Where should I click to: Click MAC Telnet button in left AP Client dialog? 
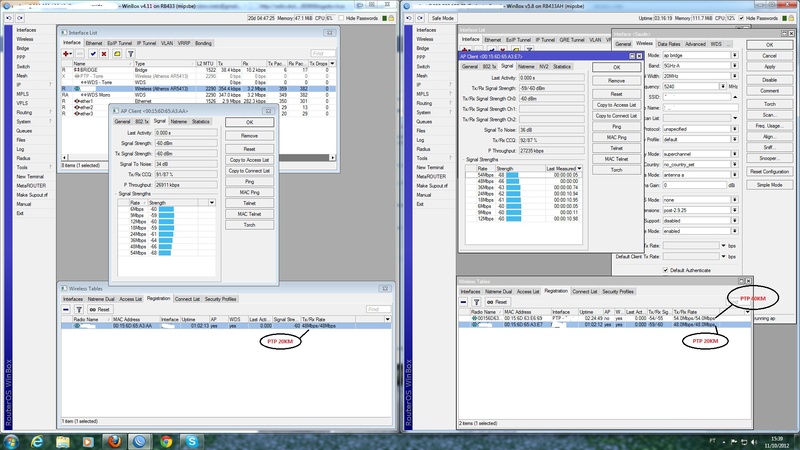tap(249, 214)
